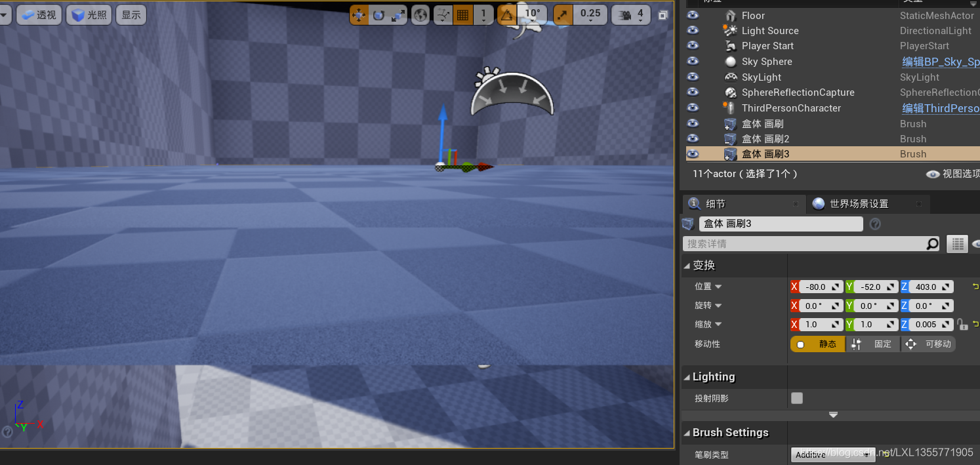Select SphereReflectionCapture in the outliner
This screenshot has width=980, height=465.
point(798,92)
